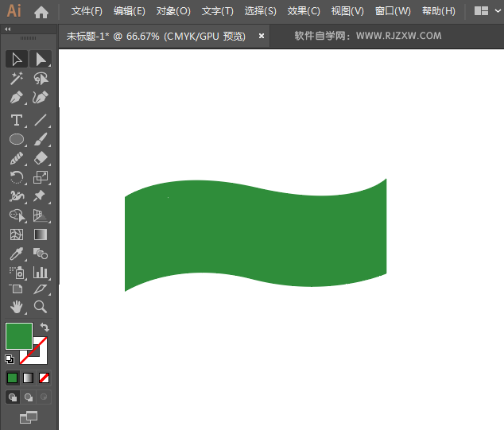
Task: Select the Line Segment tool
Action: click(x=41, y=120)
